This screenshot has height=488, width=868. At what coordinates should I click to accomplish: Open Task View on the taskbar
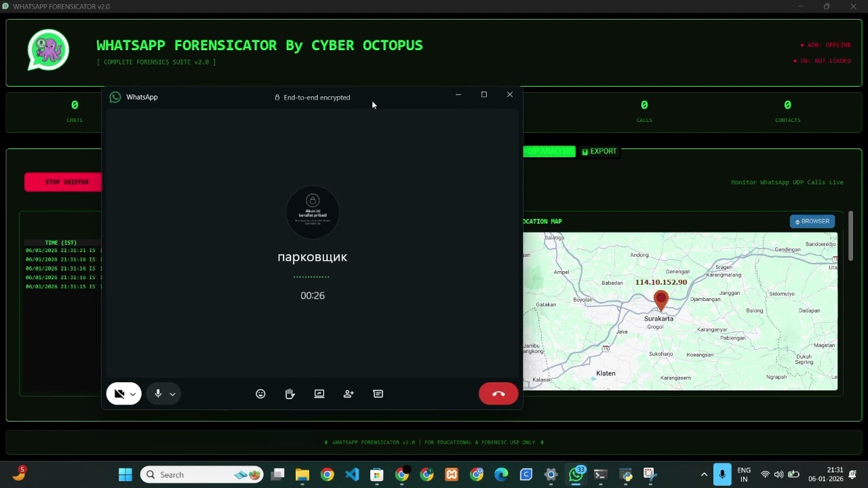tap(277, 474)
